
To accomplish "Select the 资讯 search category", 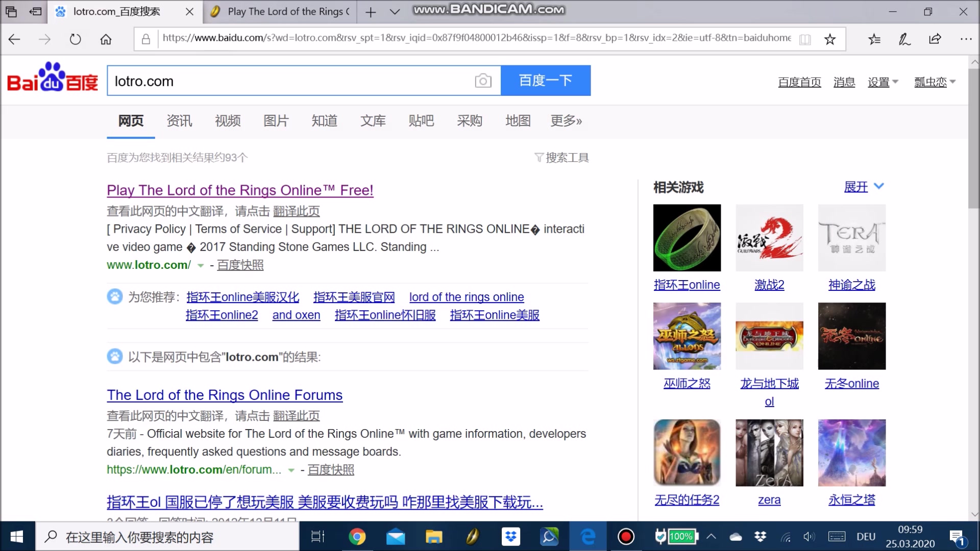I will coord(179,121).
